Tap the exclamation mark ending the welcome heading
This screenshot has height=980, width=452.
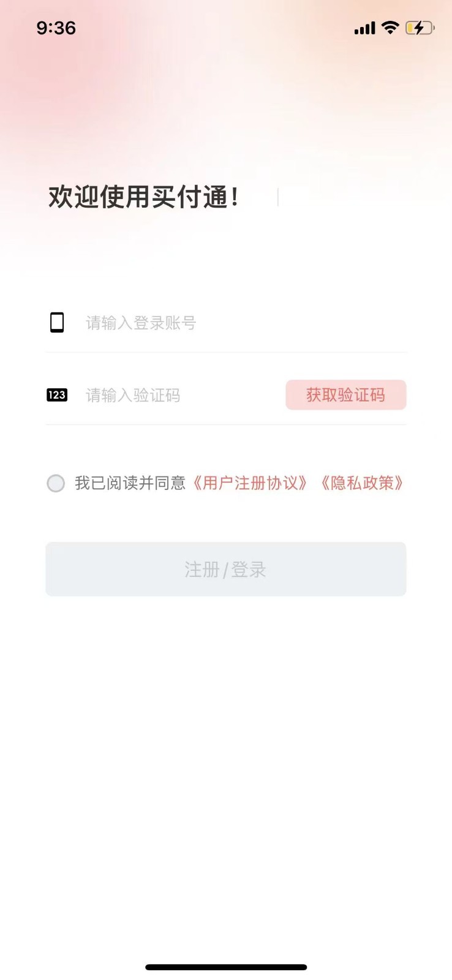[x=235, y=197]
